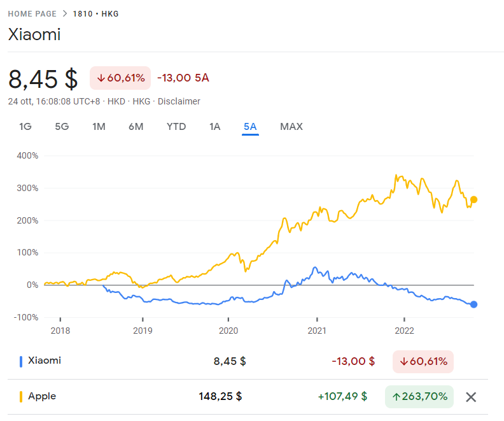Click the ↓60,61% badge in Xiaomi row
504x421 pixels.
tap(423, 362)
